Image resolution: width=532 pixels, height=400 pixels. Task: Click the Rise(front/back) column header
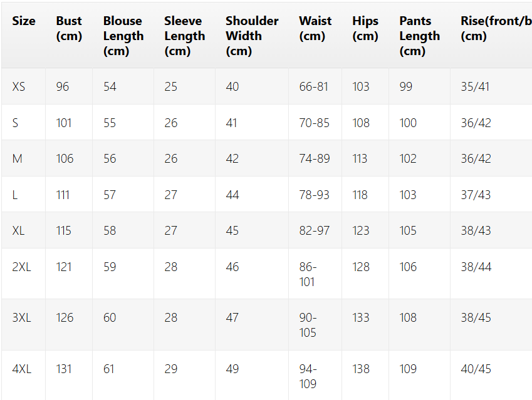[496, 28]
